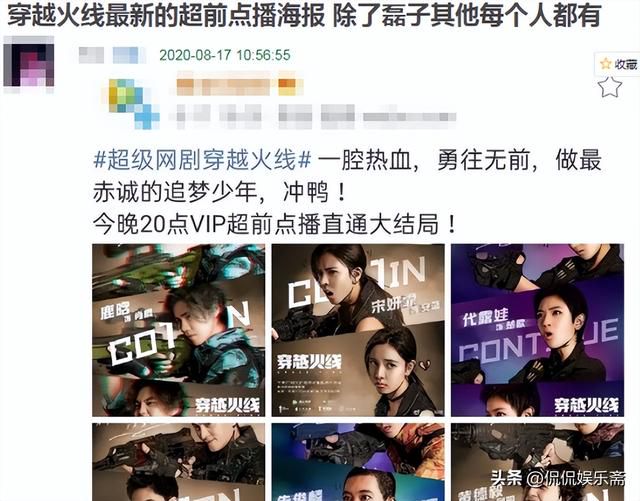Click the blurred orange reposted username
Image resolution: width=640 pixels, height=501 pixels.
pyautogui.click(x=240, y=86)
